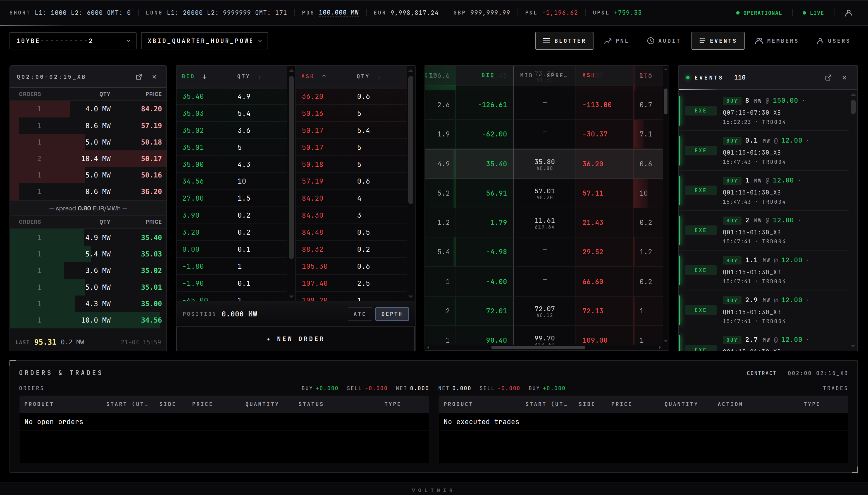Close the EVENTS panel
This screenshot has width=868, height=495.
pyautogui.click(x=844, y=78)
